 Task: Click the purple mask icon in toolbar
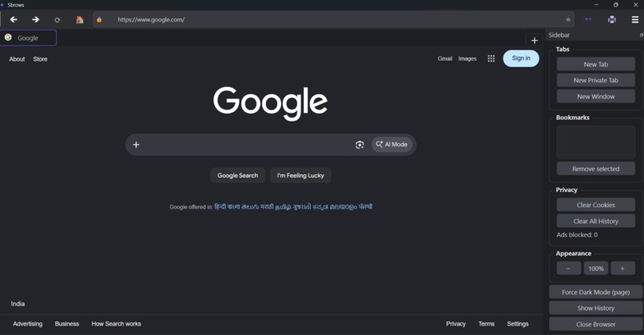pyautogui.click(x=588, y=19)
